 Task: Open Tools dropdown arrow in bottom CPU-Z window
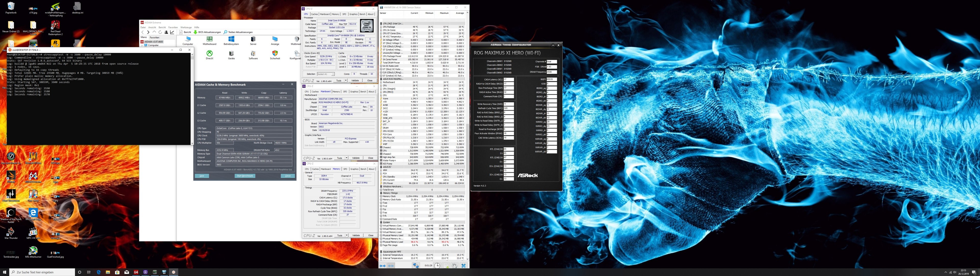coord(347,235)
